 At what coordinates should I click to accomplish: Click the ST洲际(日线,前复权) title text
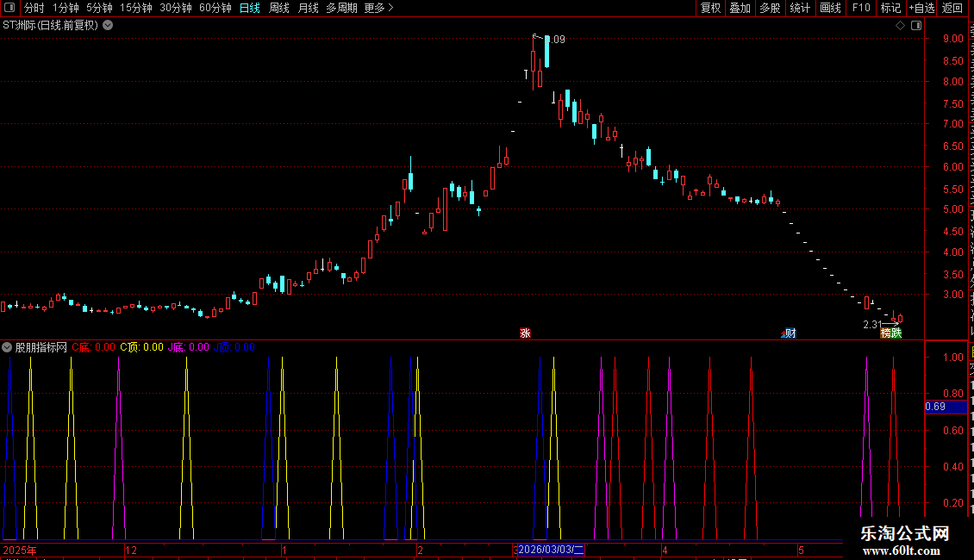pos(50,26)
